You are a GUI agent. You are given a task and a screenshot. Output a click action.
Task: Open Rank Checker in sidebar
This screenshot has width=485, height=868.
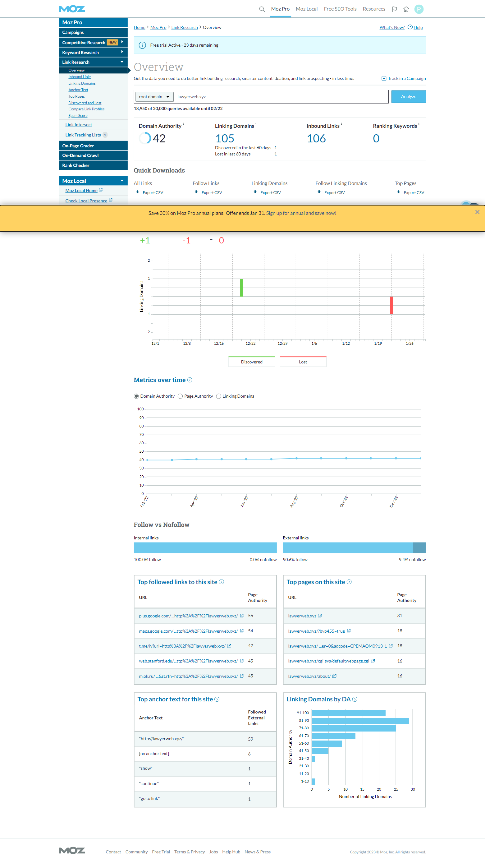click(93, 165)
